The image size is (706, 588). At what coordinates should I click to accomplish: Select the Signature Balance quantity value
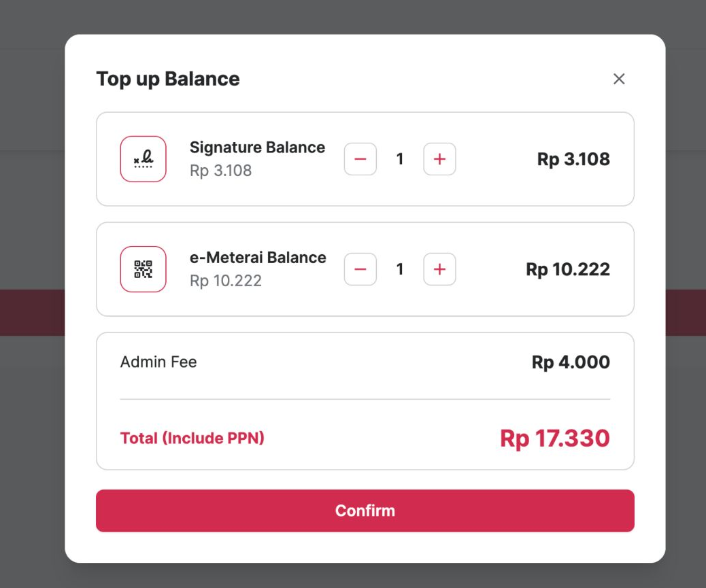pyautogui.click(x=400, y=159)
